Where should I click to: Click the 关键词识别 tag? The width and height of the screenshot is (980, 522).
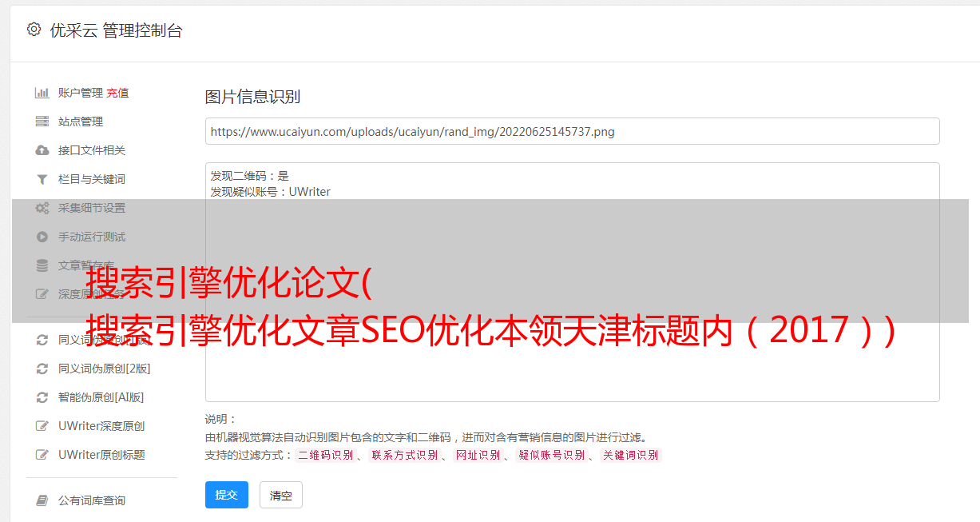[630, 455]
